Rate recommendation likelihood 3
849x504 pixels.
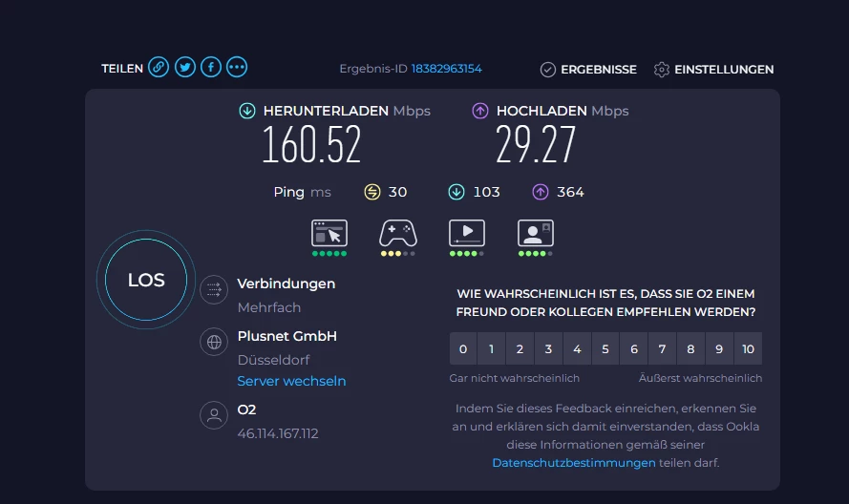(x=548, y=349)
